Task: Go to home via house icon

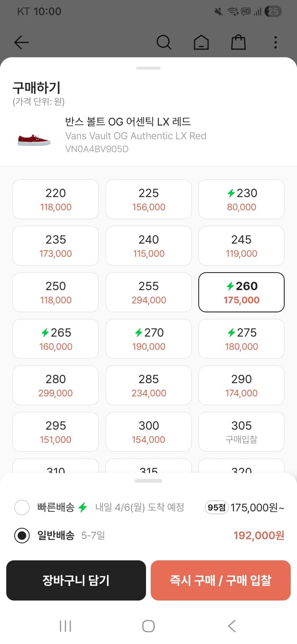Action: pos(201,43)
